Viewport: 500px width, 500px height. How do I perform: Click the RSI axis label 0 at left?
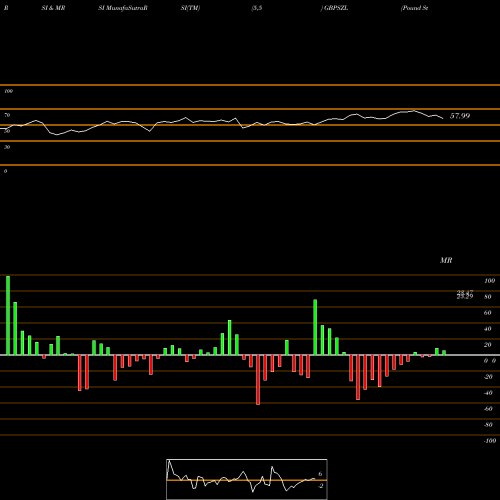[x=5, y=171]
